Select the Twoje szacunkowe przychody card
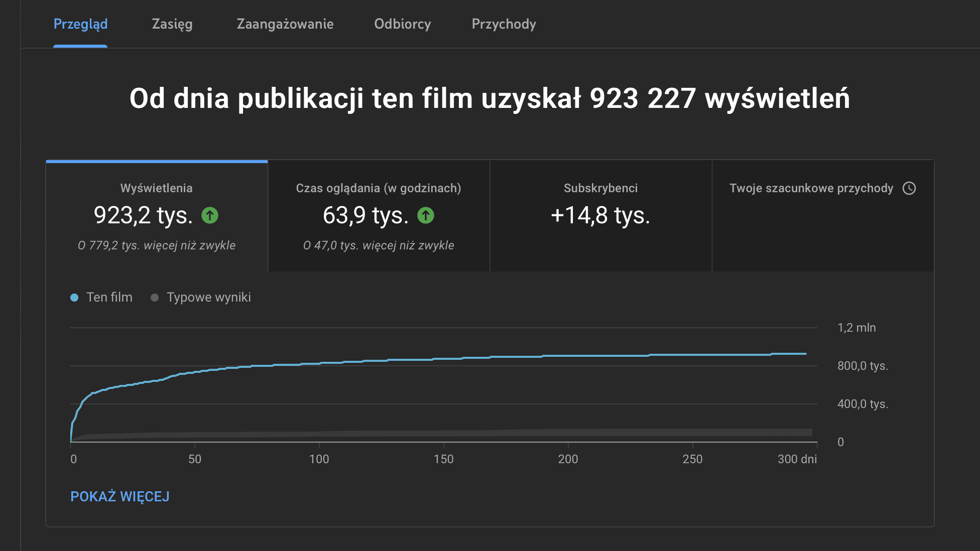Viewport: 980px width, 551px height. pos(822,216)
